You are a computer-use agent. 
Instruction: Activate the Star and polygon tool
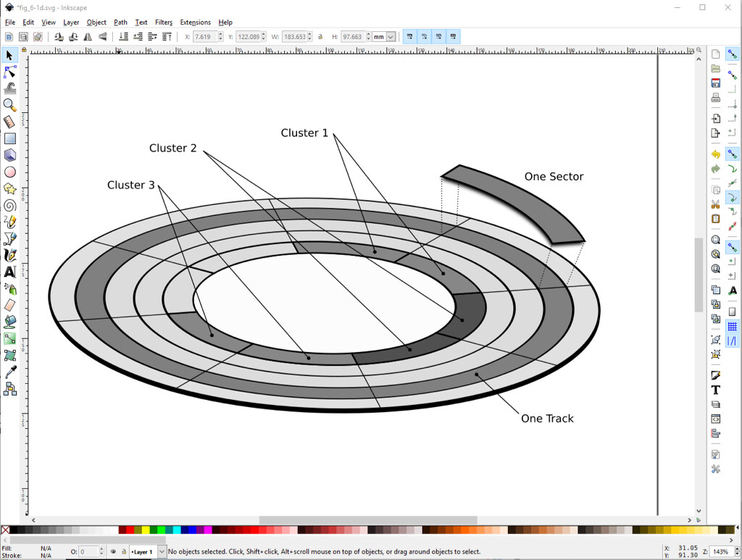[x=10, y=188]
